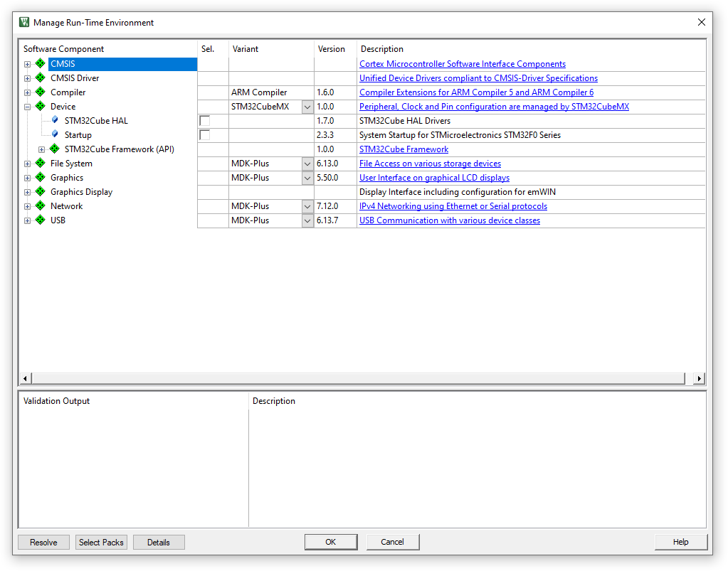The width and height of the screenshot is (728, 571).
Task: Click the blue component icon beside Startup
Action: coord(55,134)
